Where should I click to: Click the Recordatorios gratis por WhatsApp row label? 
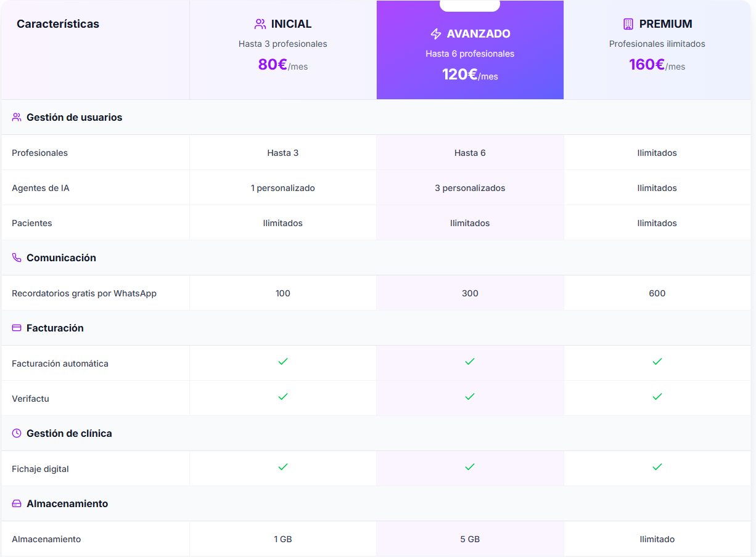tap(84, 293)
